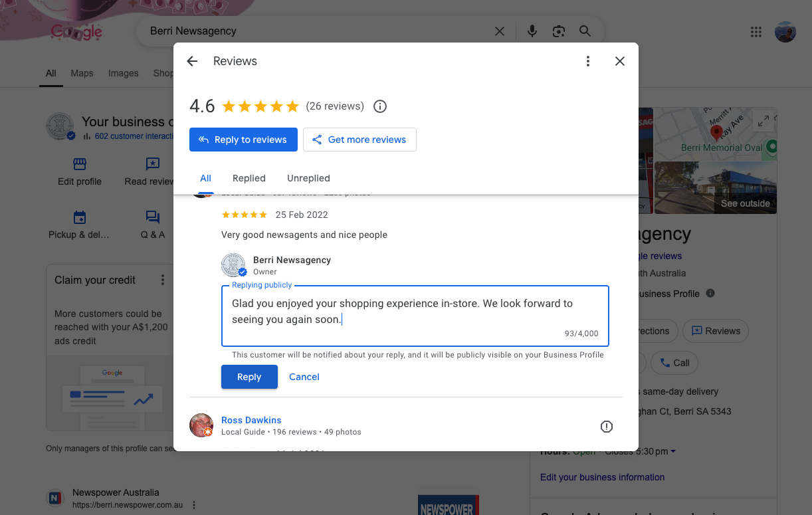Open Claim your credit card options menu
Viewport: 812px width, 515px height.
163,280
